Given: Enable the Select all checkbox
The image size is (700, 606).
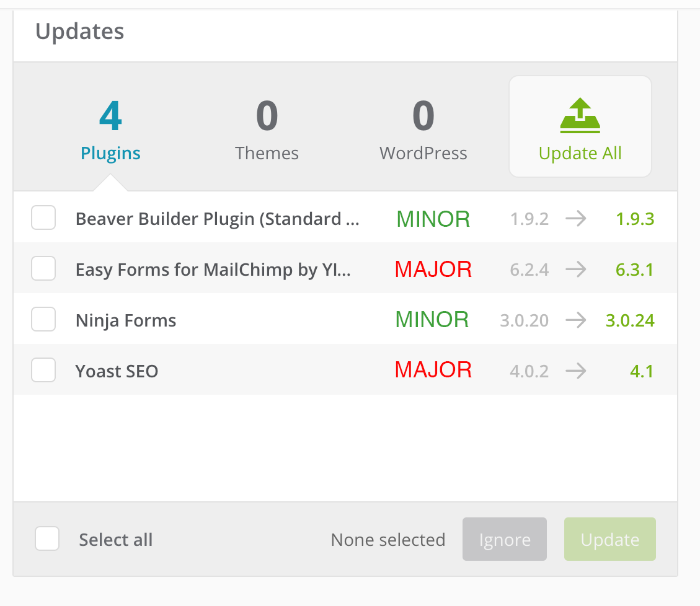Looking at the screenshot, I should [x=47, y=538].
